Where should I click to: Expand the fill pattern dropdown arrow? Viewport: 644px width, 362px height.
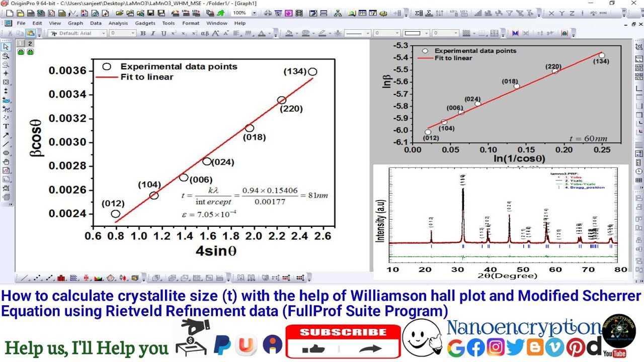tap(474, 34)
